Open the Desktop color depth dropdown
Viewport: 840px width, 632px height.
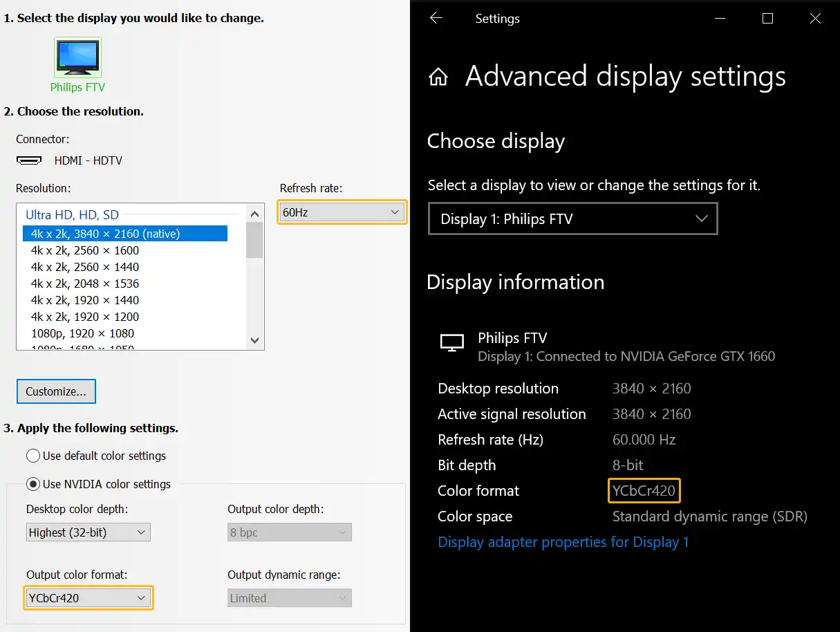88,532
